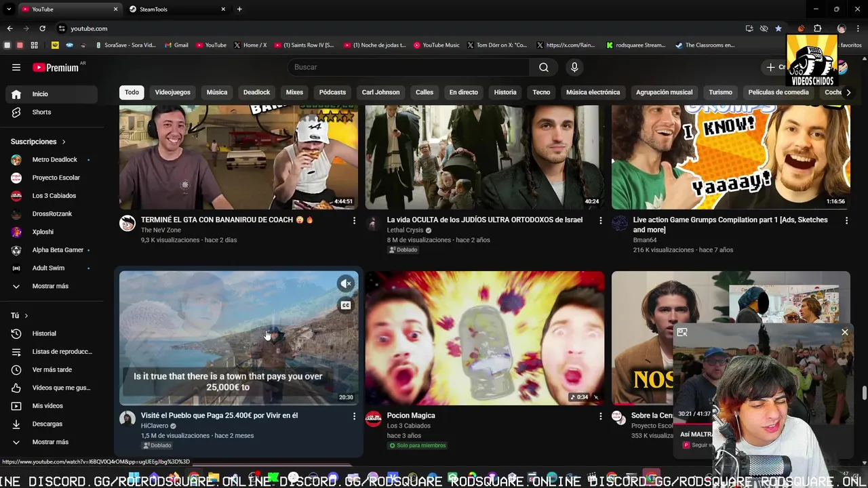Start voice search with microphone icon
The width and height of the screenshot is (868, 488).
click(574, 67)
